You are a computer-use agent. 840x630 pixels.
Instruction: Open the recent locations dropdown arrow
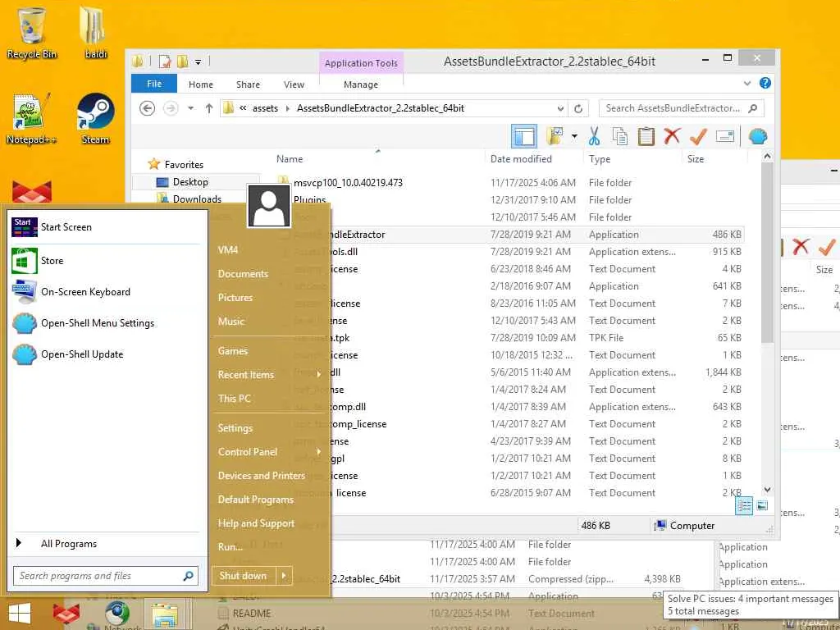[190, 108]
